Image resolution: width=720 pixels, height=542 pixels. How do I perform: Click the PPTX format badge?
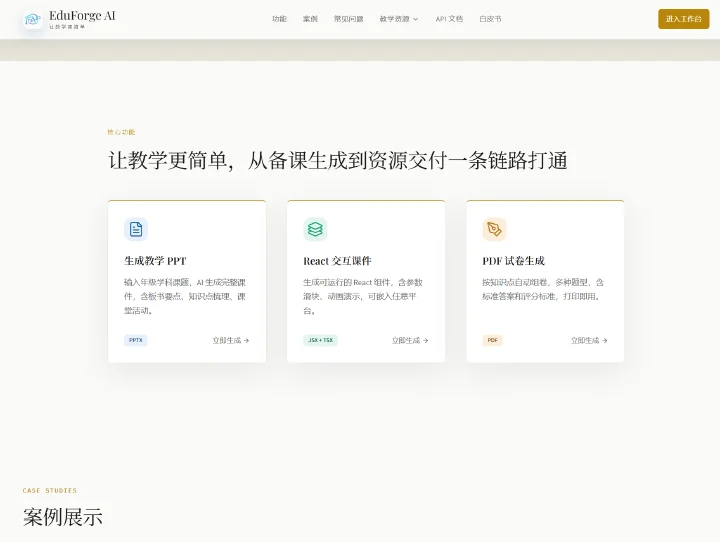[x=135, y=340]
